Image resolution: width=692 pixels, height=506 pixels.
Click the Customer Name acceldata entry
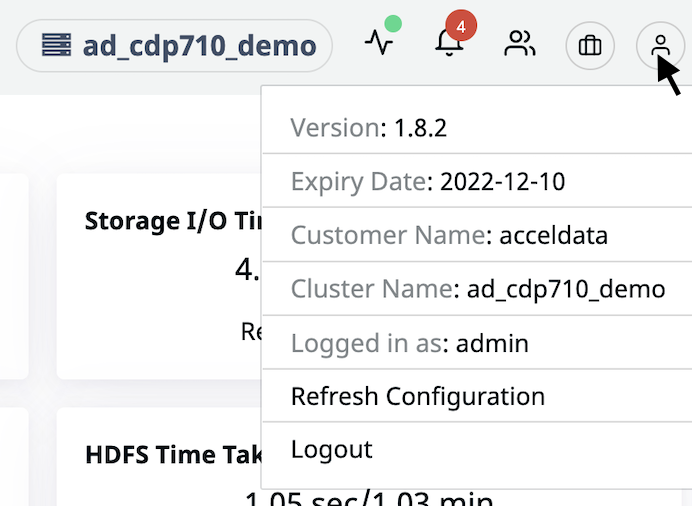(477, 235)
